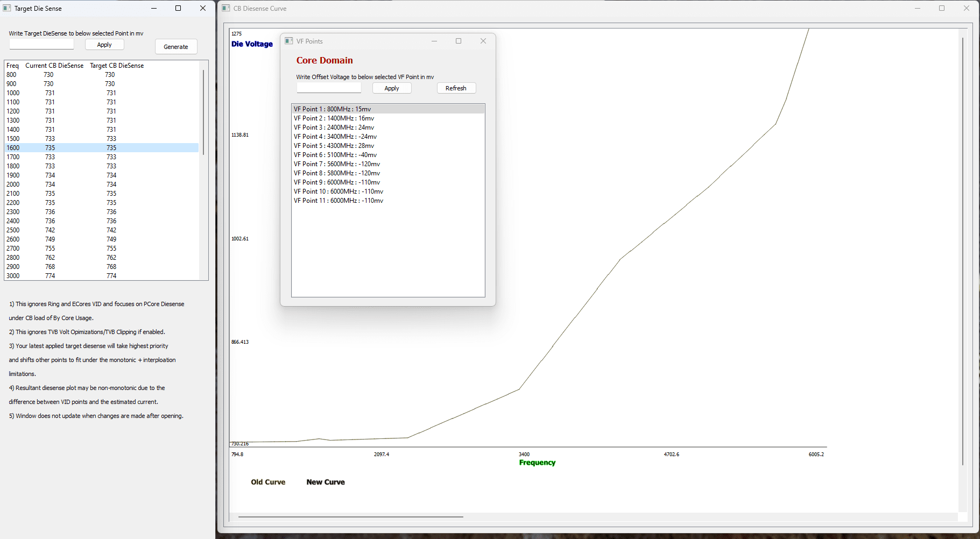Select VF Point 4 : 3400MHz : -24mv

388,137
